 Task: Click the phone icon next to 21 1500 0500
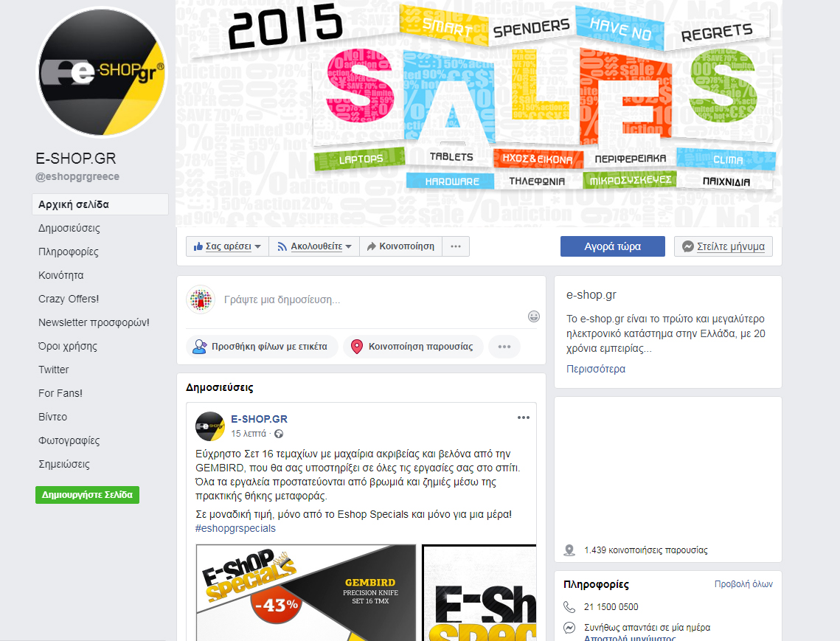pos(569,606)
